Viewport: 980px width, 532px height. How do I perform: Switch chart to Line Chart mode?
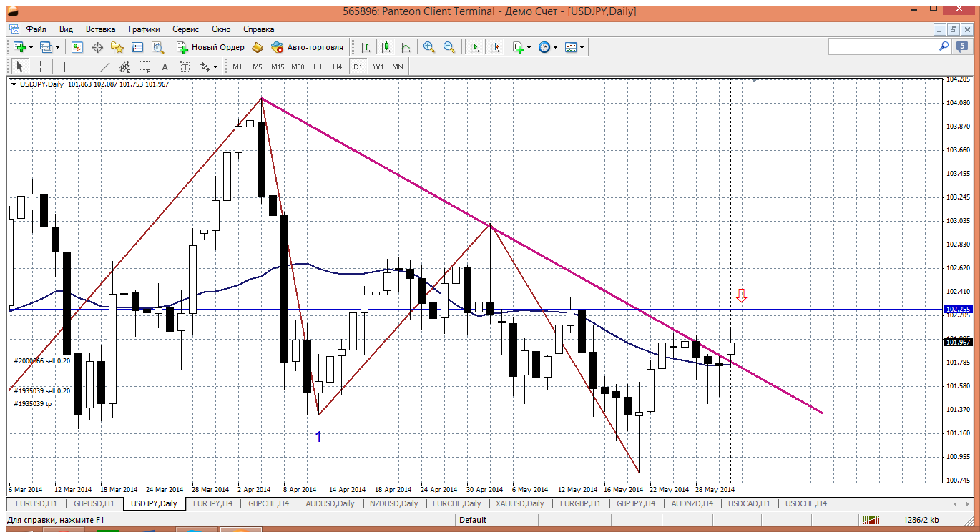tap(406, 47)
